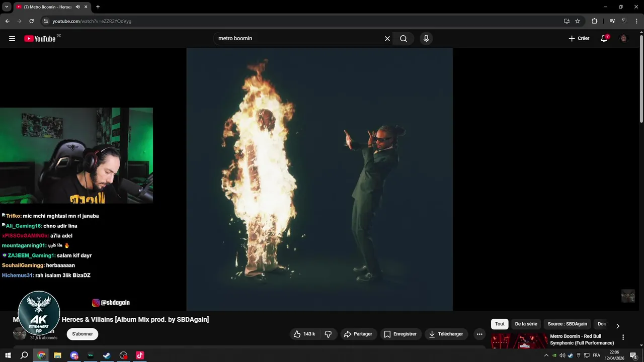Share the video via Partager
The height and width of the screenshot is (362, 644).
(x=358, y=334)
